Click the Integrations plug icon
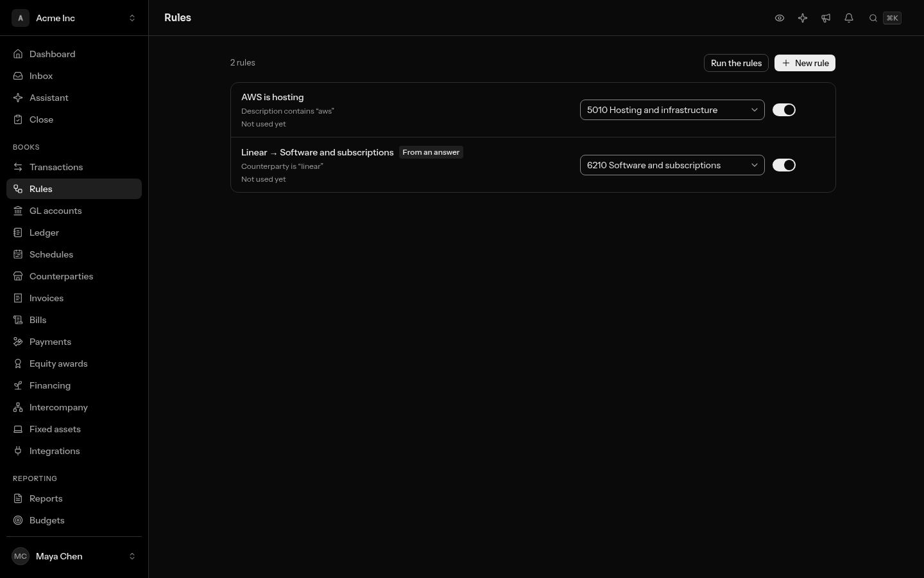The width and height of the screenshot is (924, 578). [18, 451]
